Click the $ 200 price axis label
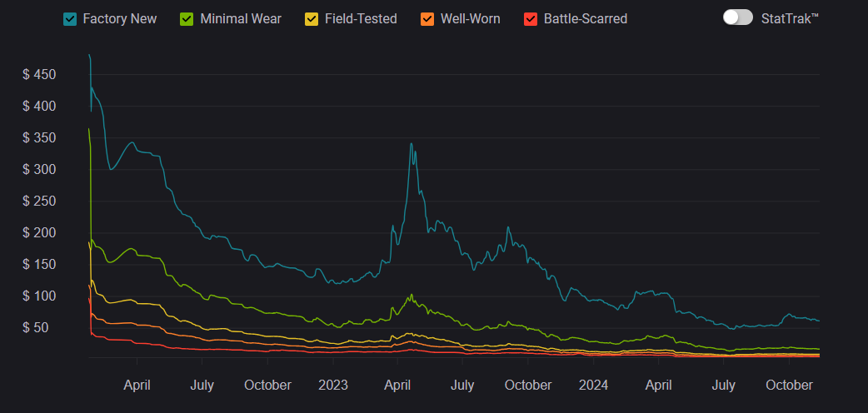The height and width of the screenshot is (413, 868). click(x=39, y=233)
